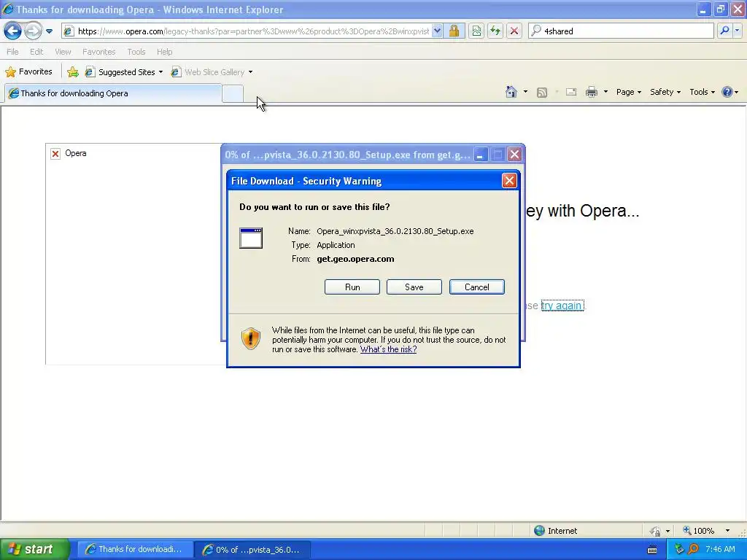Add page to Favorites bar icon
747x560 pixels.
point(73,72)
